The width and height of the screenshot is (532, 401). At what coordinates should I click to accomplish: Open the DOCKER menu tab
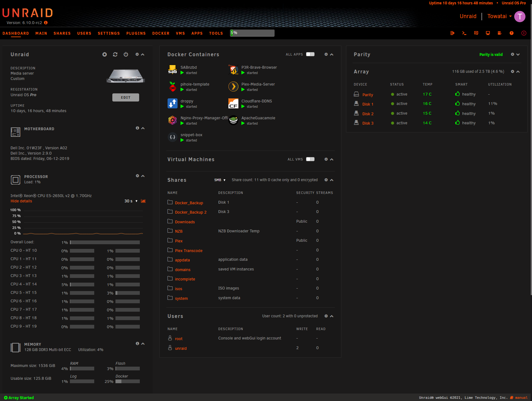click(x=161, y=33)
